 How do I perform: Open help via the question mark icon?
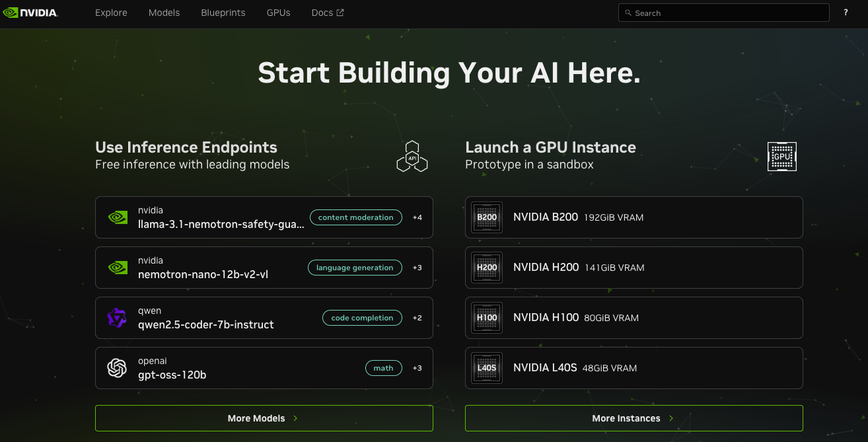click(846, 13)
